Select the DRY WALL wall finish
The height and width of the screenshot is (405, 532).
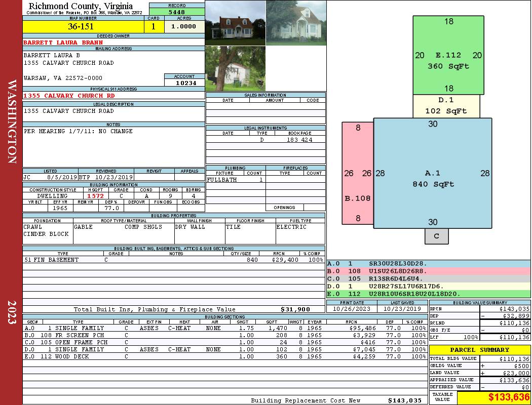click(x=190, y=227)
